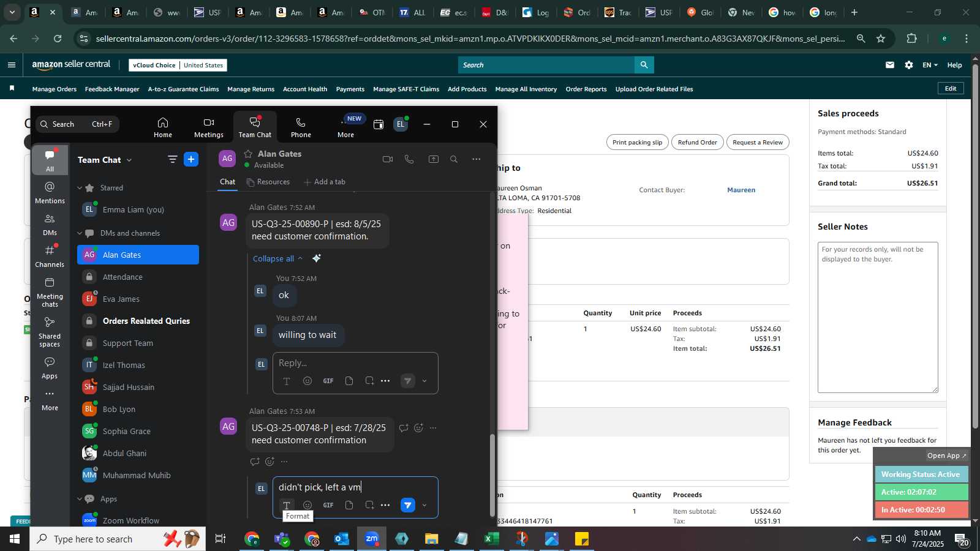Open Seller Central settings gear

pyautogui.click(x=909, y=65)
